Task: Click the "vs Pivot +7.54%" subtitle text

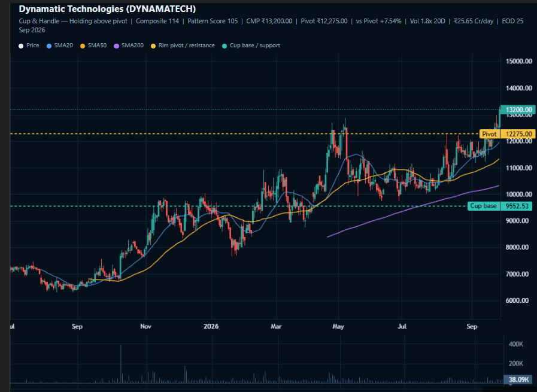Action: 378,21
